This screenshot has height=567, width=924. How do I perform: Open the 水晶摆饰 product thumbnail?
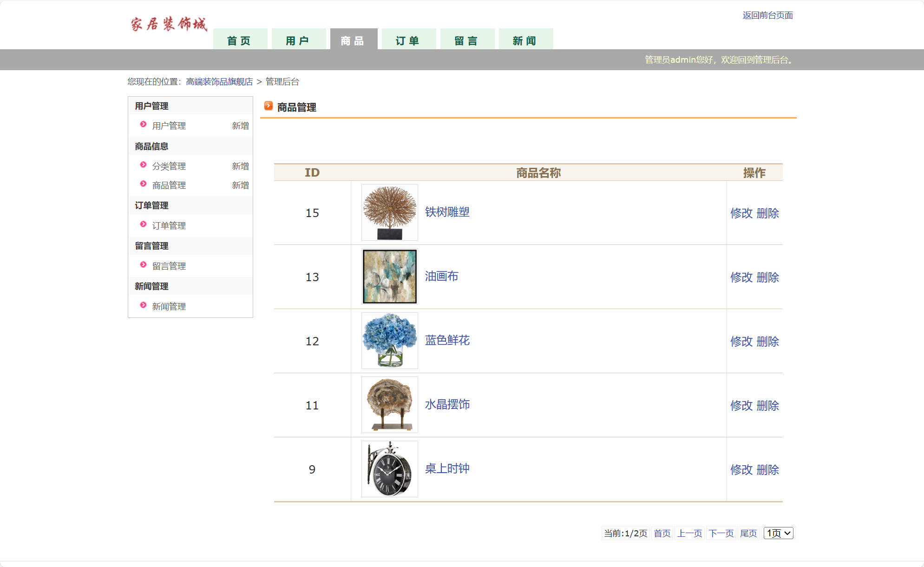point(389,405)
